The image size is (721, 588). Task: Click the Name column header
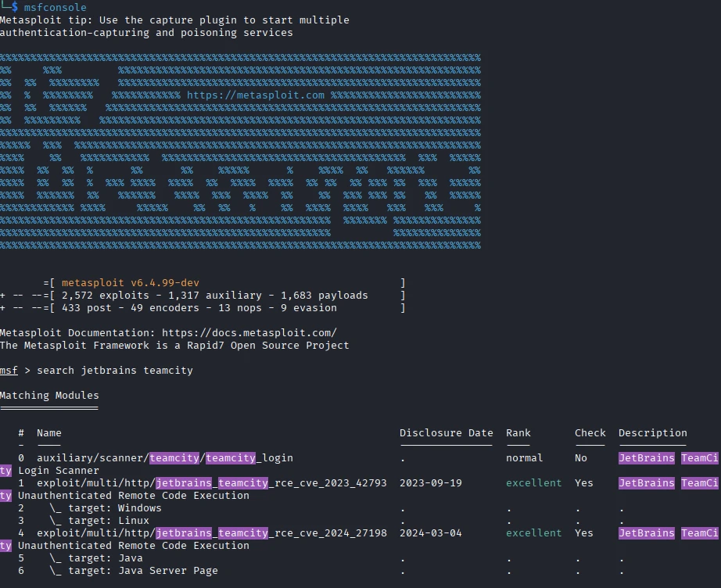pos(48,432)
